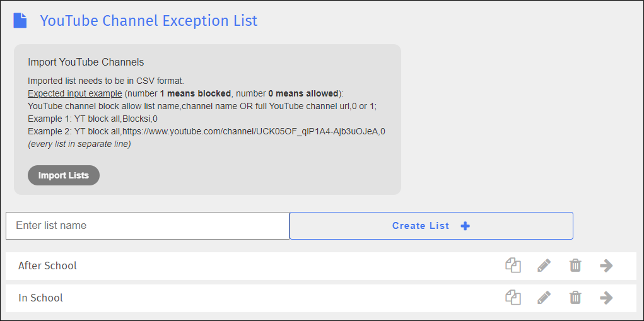Edit the In School list name
644x321 pixels.
click(544, 297)
